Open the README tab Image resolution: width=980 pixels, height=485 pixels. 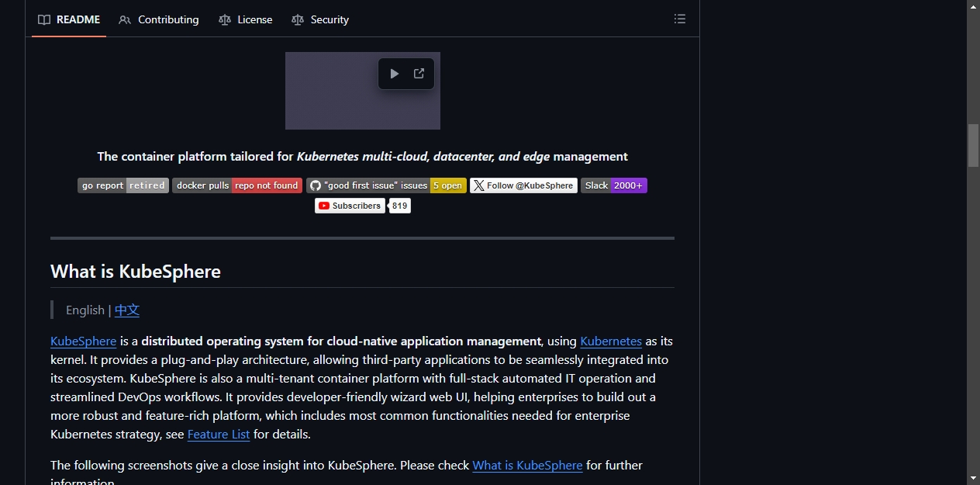[x=69, y=19]
